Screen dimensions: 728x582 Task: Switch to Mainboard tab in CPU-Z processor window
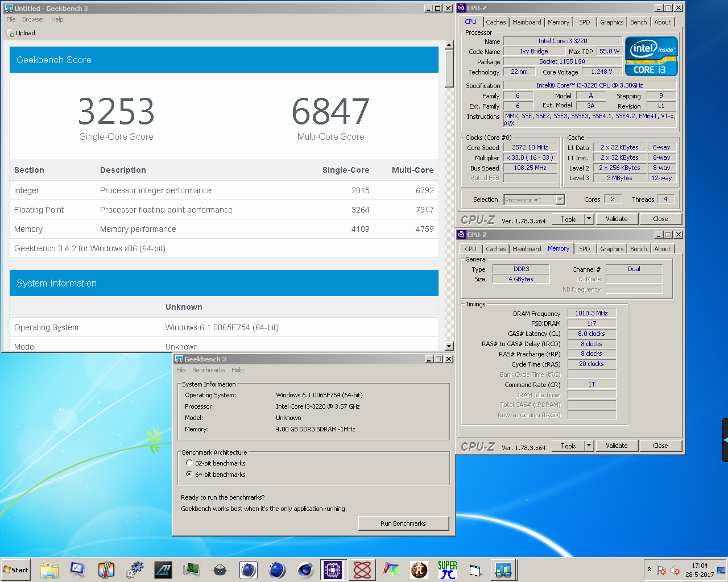(x=527, y=22)
